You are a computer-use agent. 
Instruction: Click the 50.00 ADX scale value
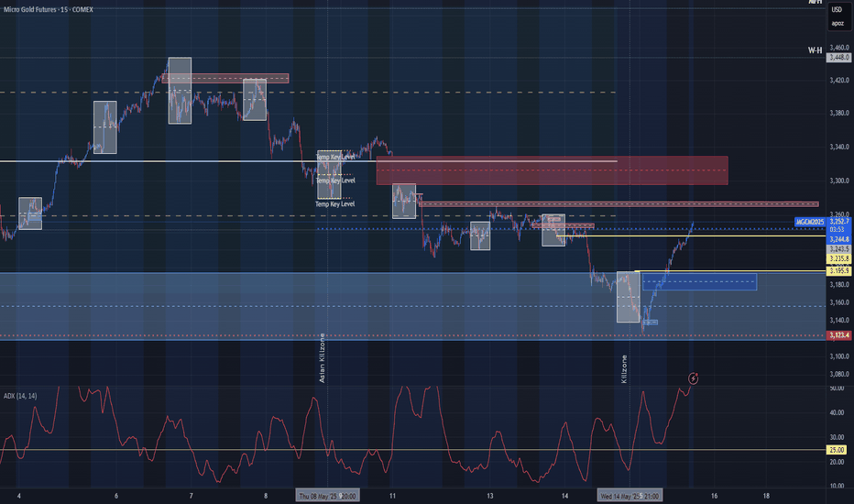coord(837,389)
